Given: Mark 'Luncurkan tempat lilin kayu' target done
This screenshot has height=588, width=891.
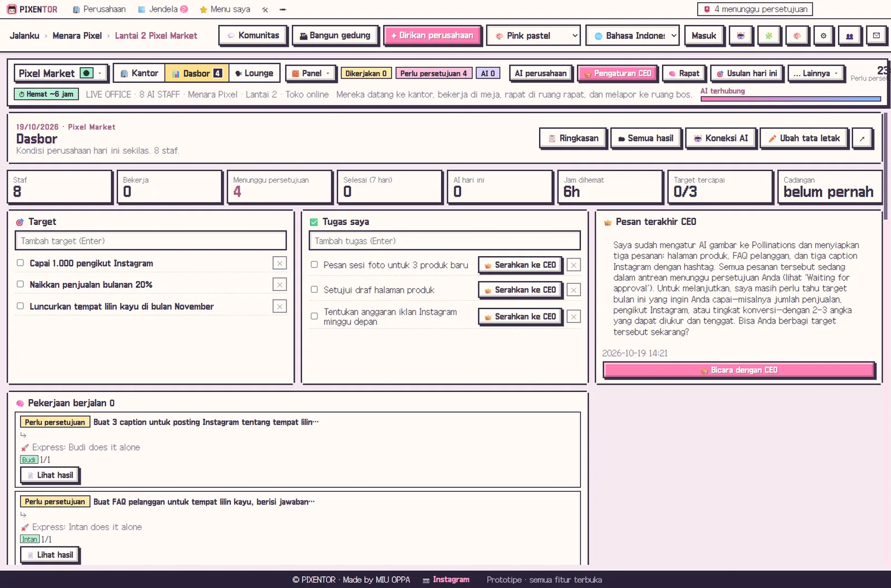Looking at the screenshot, I should pyautogui.click(x=20, y=306).
